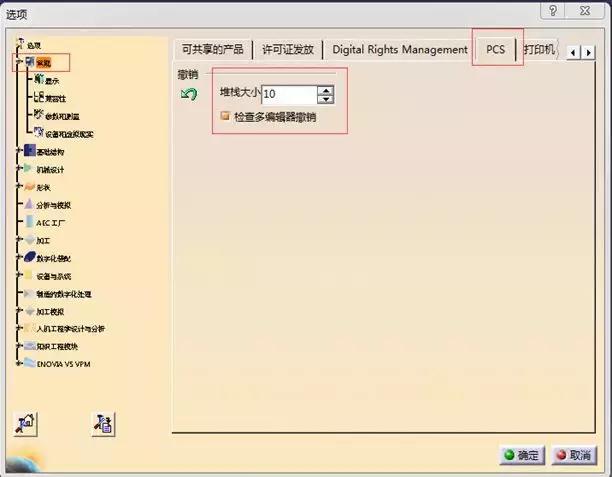The width and height of the screenshot is (612, 477).
Task: Expand the 设备与系统 tree node
Action: pos(18,275)
